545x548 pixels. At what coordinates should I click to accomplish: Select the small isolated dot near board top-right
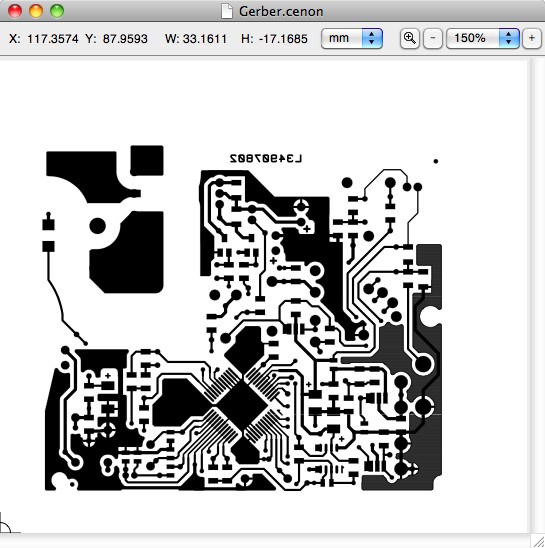pos(436,161)
